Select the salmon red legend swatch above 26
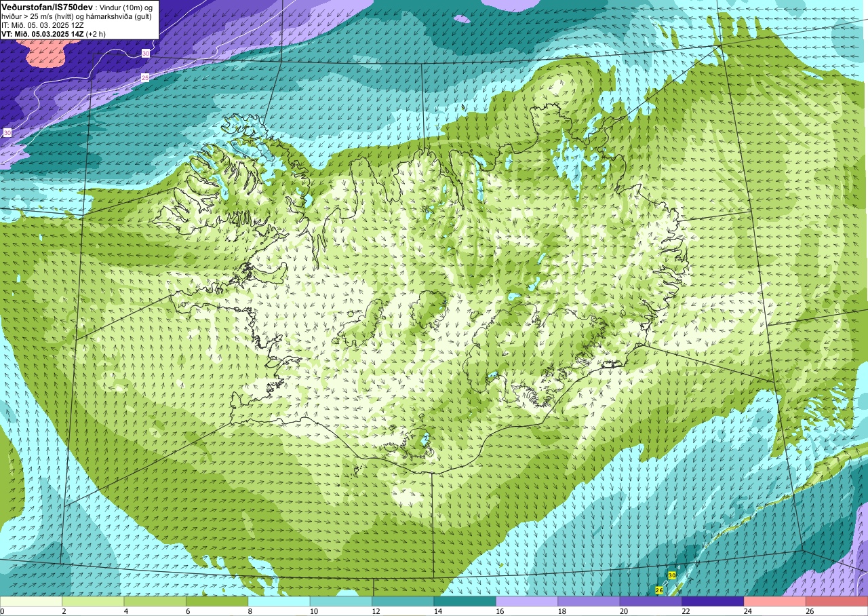The image size is (868, 616). click(837, 601)
